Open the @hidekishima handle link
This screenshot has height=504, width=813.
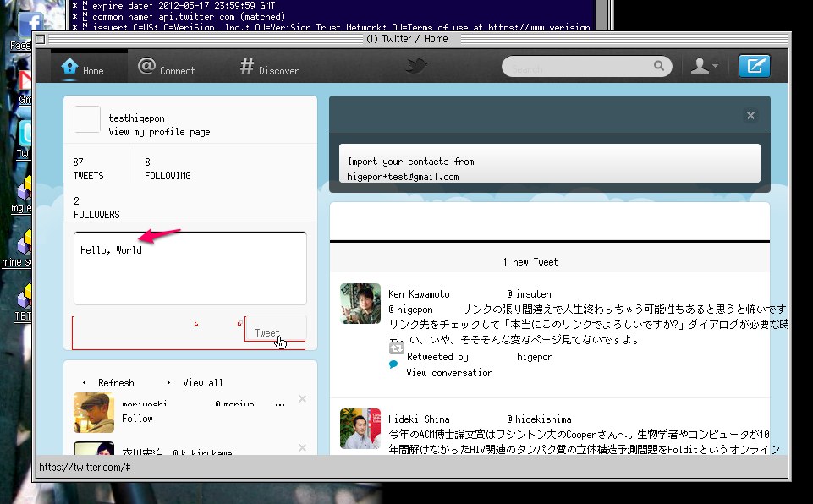pos(539,419)
